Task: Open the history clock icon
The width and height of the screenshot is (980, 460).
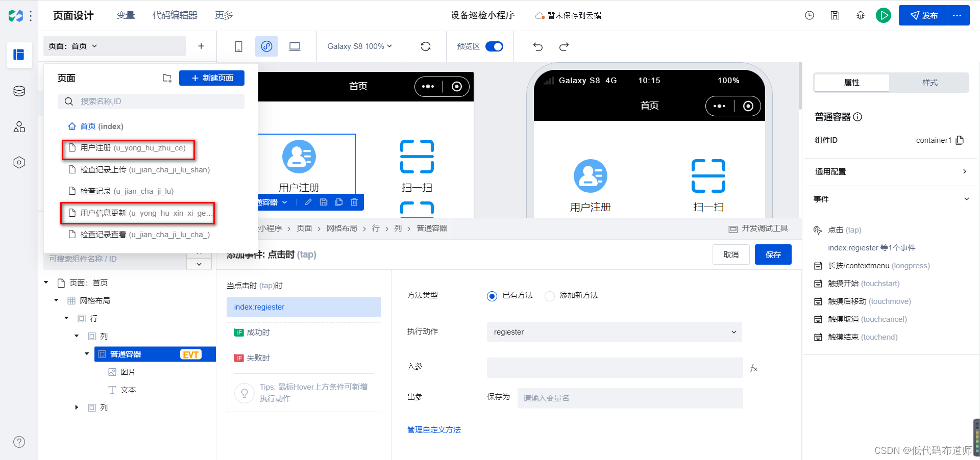Action: click(x=810, y=15)
